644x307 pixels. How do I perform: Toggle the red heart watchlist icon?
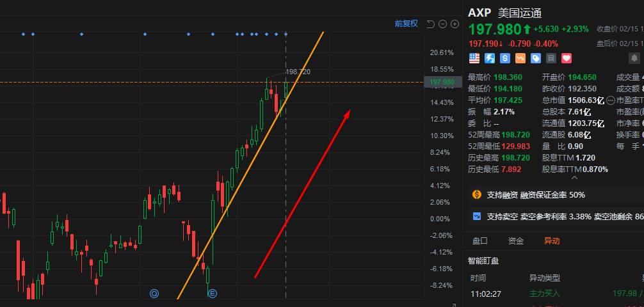567,58
